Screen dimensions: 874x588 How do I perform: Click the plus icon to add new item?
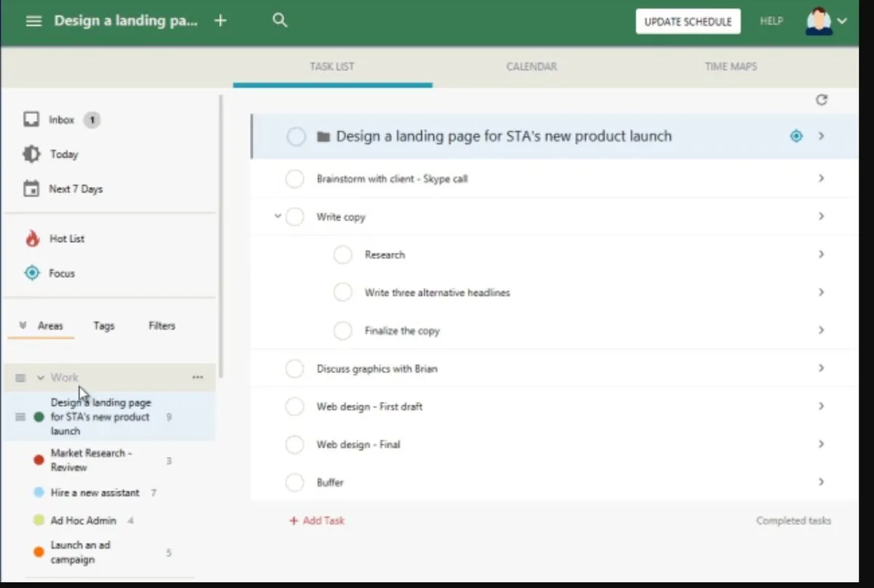(x=221, y=20)
